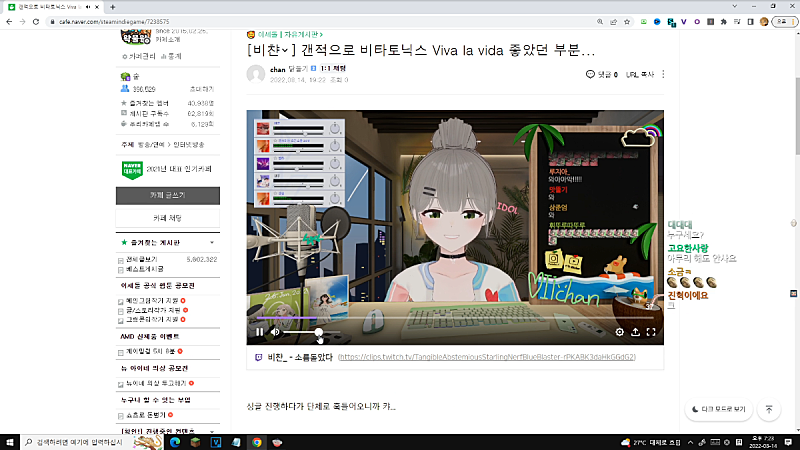Screen dimensions: 800x450
Task: Open video settings gear icon
Action: pos(619,332)
